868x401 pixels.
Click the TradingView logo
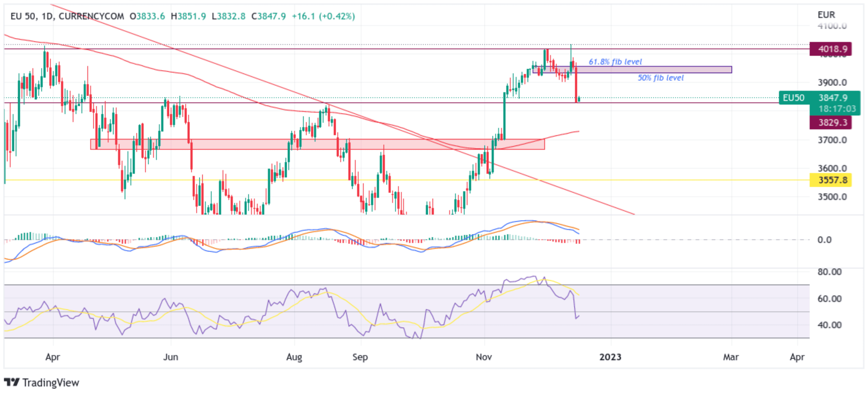(x=12, y=382)
